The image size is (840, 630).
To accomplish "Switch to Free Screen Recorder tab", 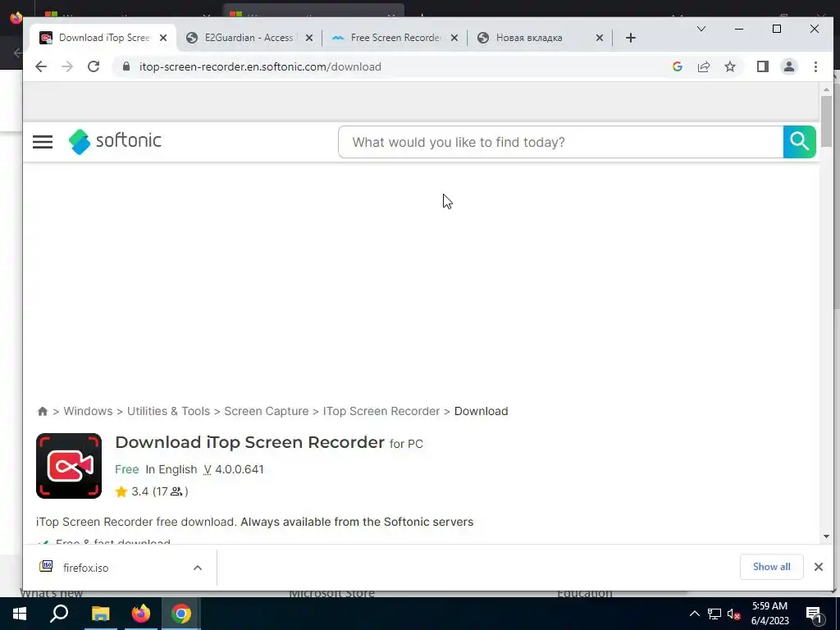I will tap(395, 38).
